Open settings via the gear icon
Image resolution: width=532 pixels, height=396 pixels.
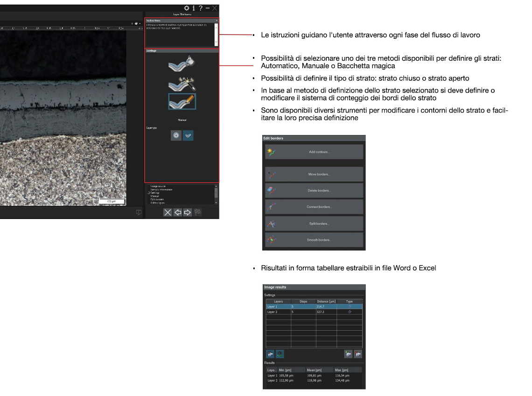click(187, 8)
